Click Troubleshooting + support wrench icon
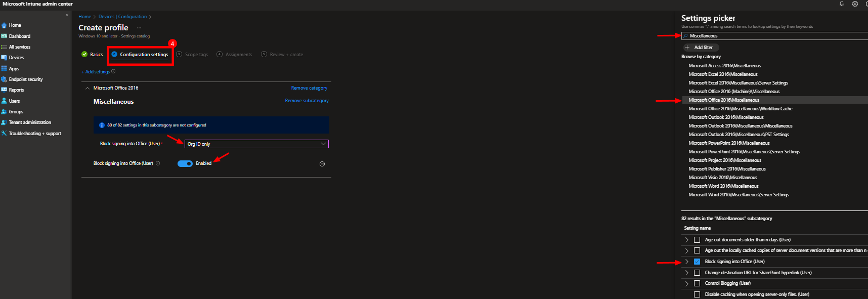Screen dimensions: 868x299 (x=4, y=134)
